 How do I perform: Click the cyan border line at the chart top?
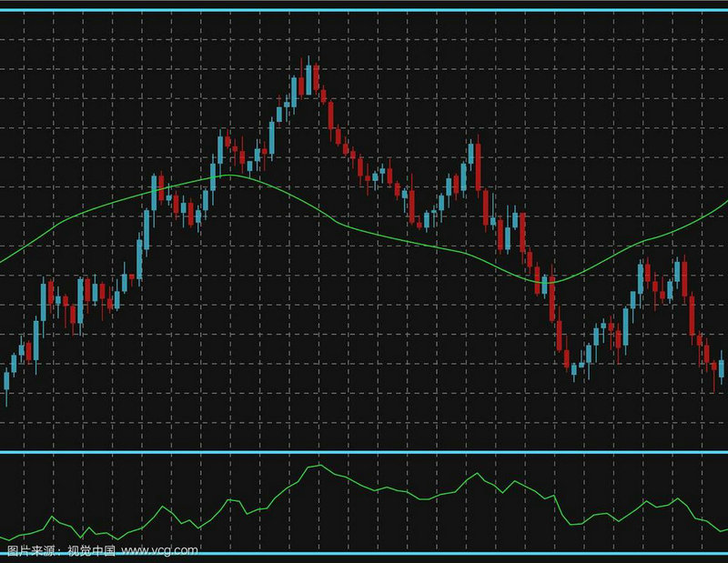coord(364,10)
